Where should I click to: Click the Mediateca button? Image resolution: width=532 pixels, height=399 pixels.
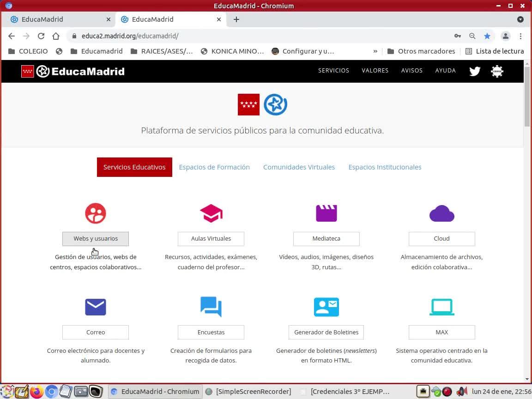click(326, 238)
